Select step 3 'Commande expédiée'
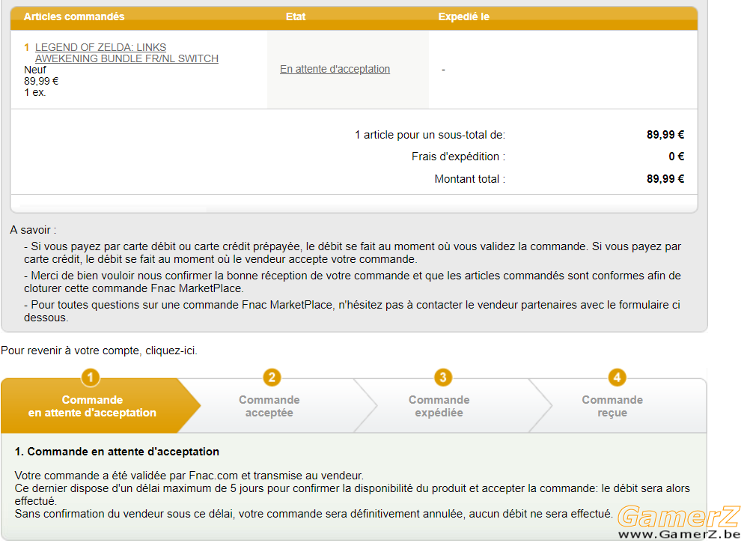Image resolution: width=756 pixels, height=546 pixels. coord(439,406)
